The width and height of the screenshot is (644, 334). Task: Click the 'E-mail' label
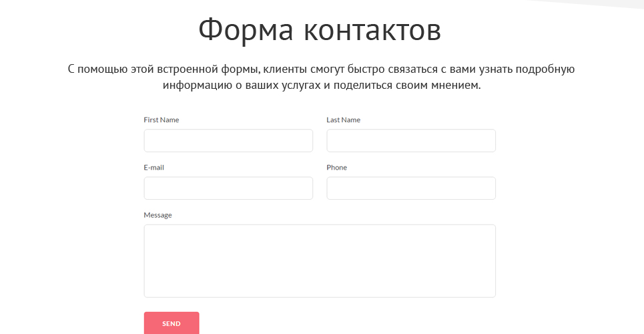coord(154,168)
